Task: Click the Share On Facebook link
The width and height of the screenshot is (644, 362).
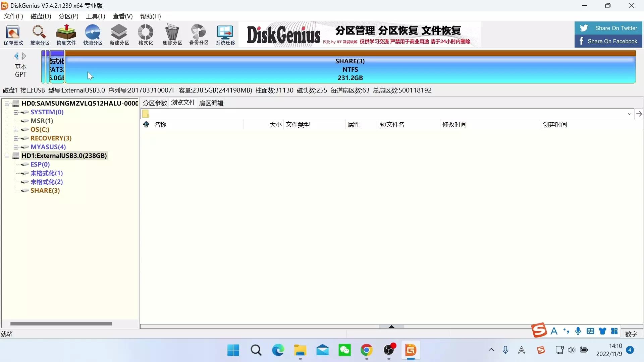Action: click(609, 41)
